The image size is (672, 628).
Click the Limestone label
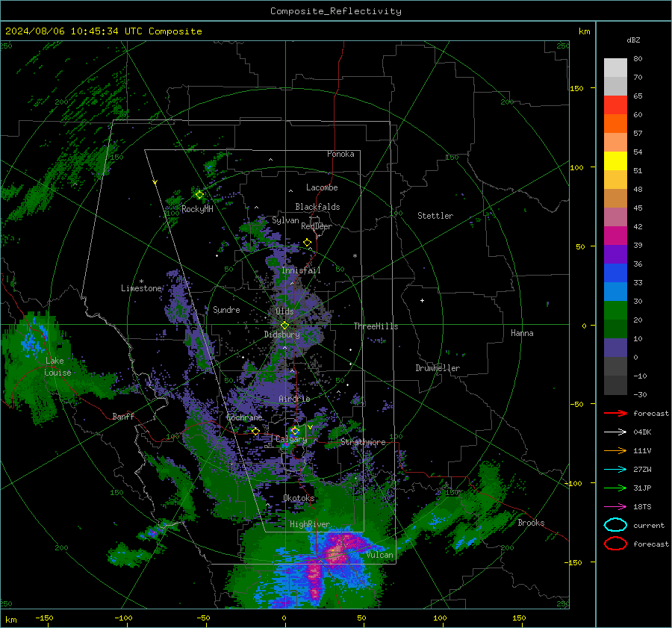click(141, 288)
